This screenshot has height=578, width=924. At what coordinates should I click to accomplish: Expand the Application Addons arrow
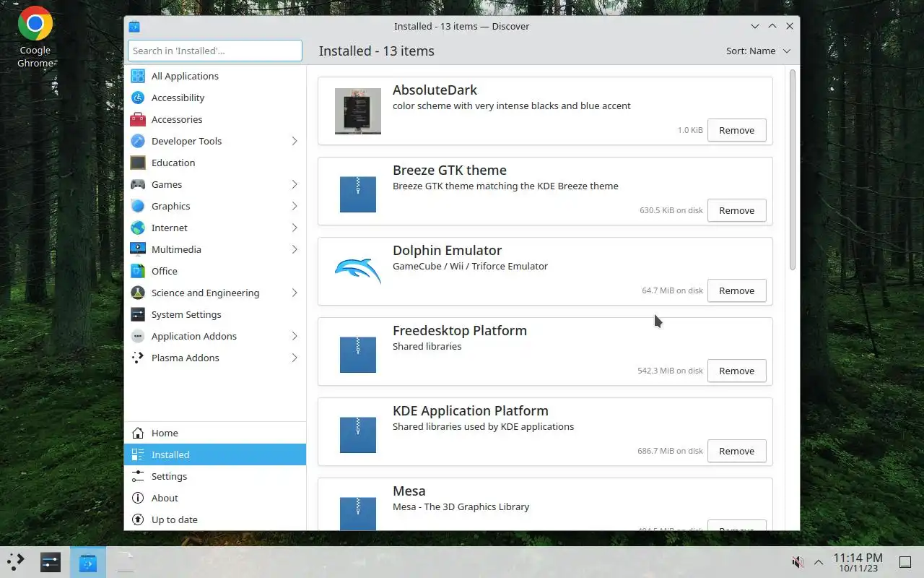(295, 336)
